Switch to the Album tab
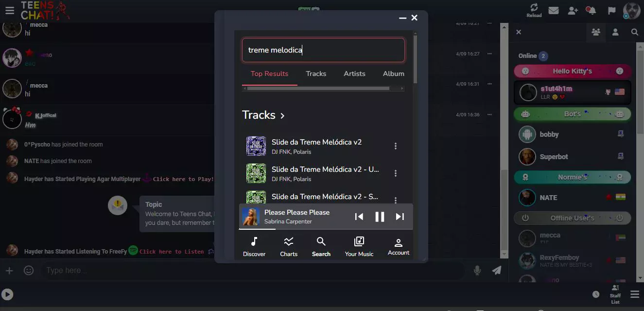The image size is (644, 311). pyautogui.click(x=394, y=74)
